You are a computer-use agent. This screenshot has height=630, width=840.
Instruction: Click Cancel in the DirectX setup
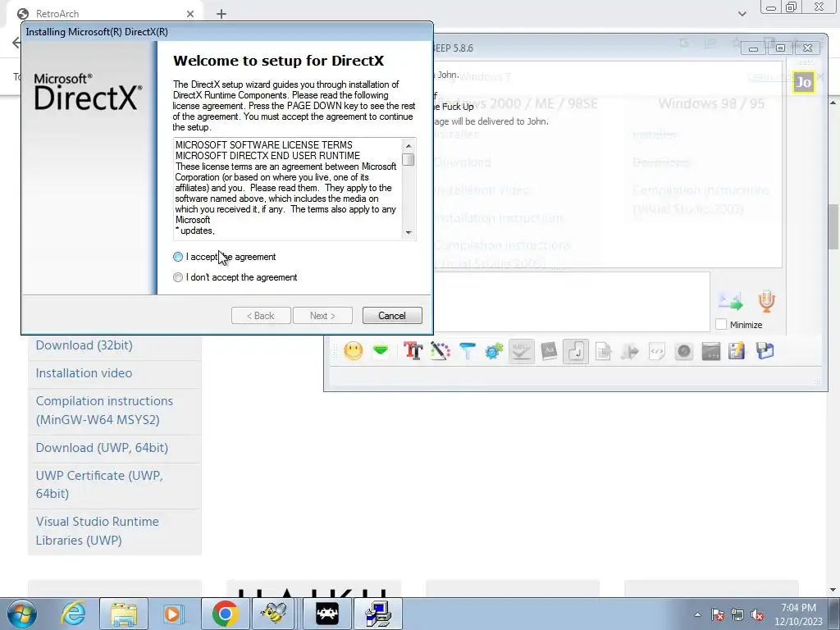pos(392,316)
